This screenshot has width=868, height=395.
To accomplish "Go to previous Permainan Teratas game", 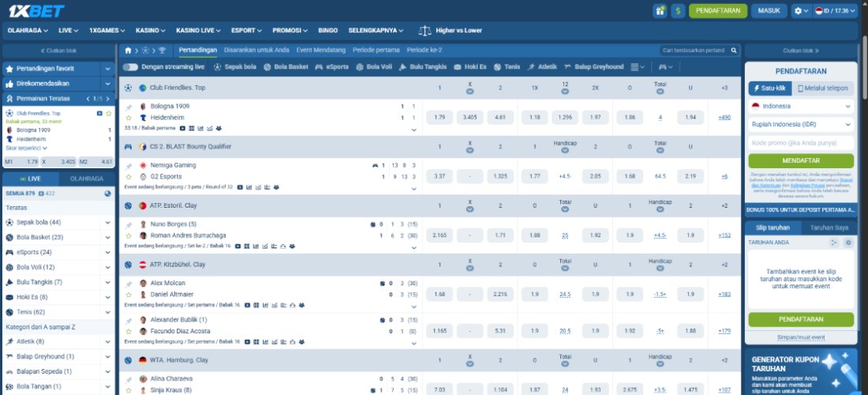I will pos(88,99).
